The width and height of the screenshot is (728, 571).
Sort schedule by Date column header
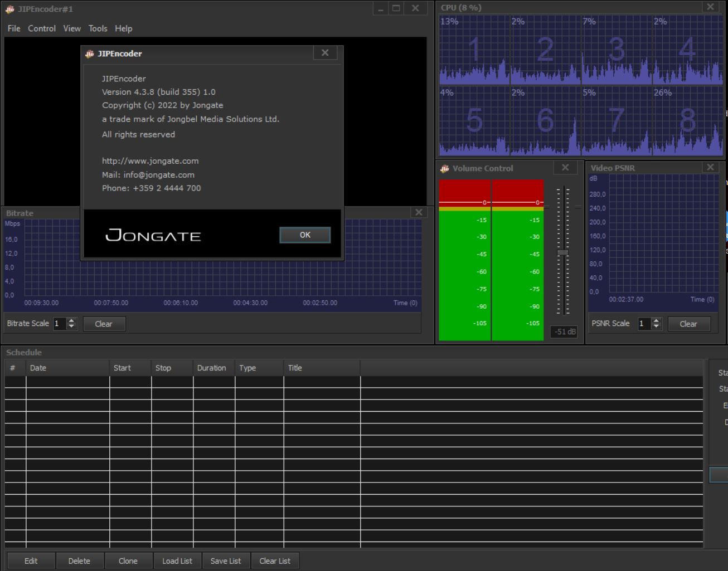(67, 368)
